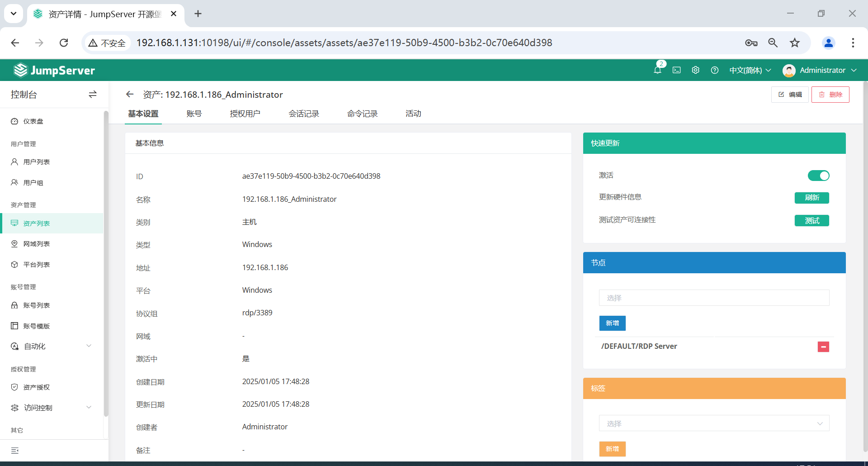Screen dimensions: 868x466
Task: Click the browser address bar URL
Action: pyautogui.click(x=344, y=43)
